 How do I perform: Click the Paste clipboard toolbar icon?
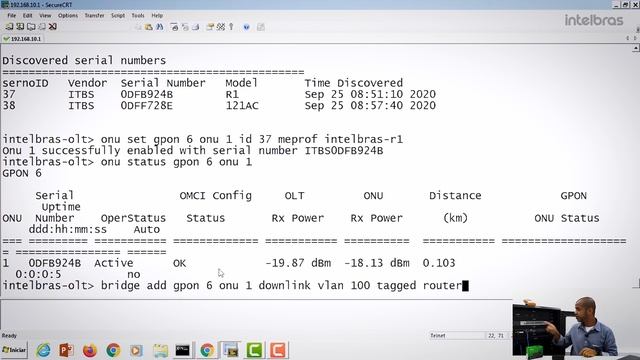(x=149, y=27)
